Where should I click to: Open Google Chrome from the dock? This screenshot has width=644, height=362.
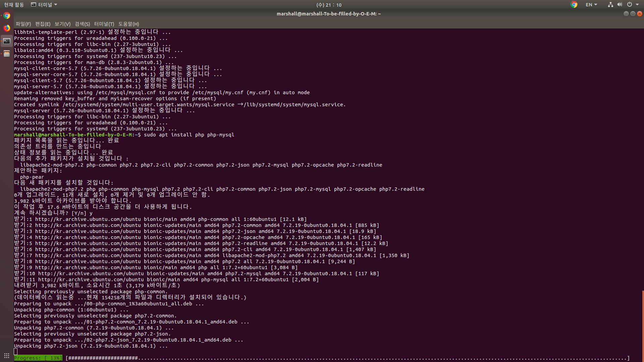tap(7, 16)
